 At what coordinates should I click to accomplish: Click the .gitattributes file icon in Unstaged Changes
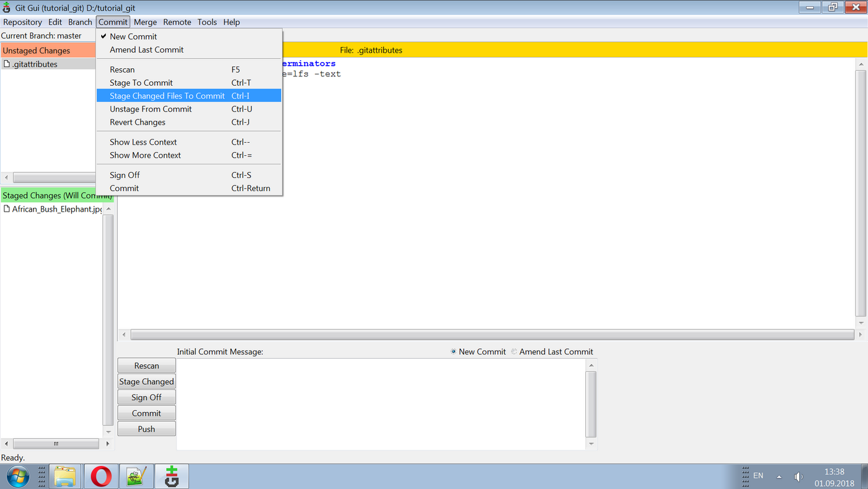(x=7, y=64)
